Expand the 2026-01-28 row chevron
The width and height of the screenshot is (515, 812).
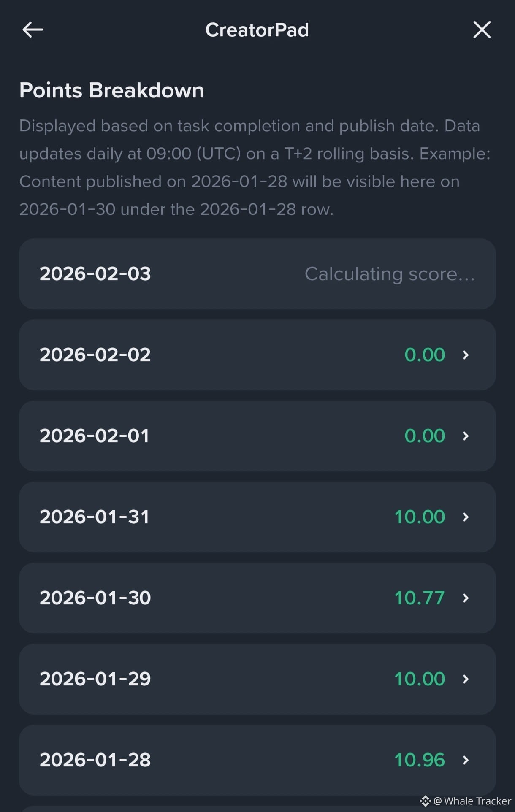tap(465, 760)
